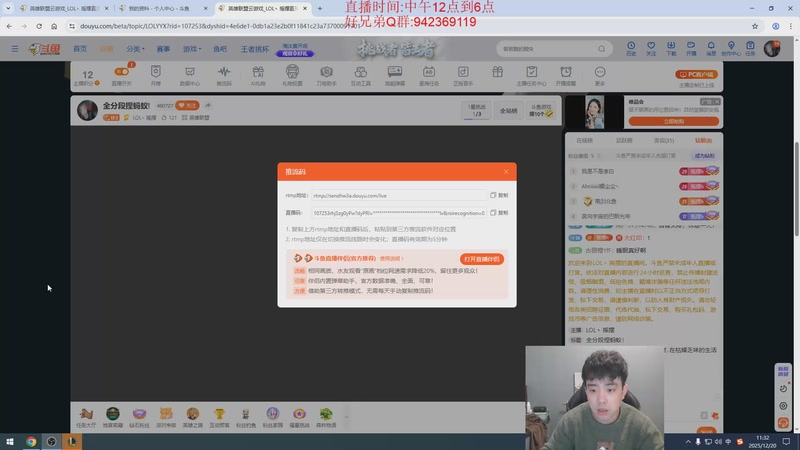Open the 弹幕 screen-comment tool icon

click(395, 75)
